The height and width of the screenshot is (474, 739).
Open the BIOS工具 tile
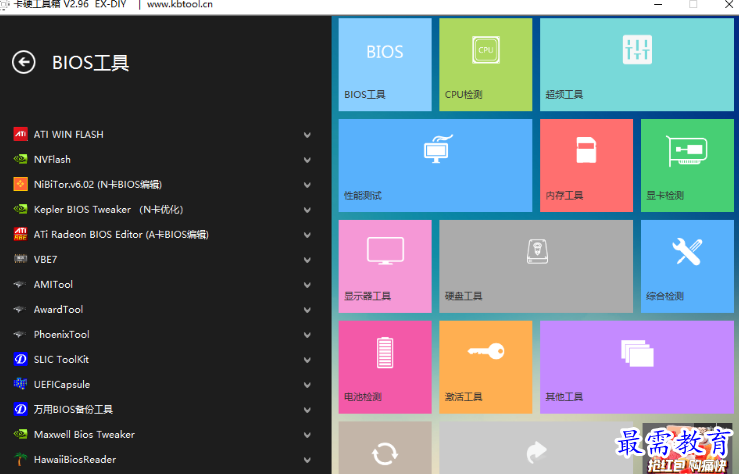click(385, 65)
